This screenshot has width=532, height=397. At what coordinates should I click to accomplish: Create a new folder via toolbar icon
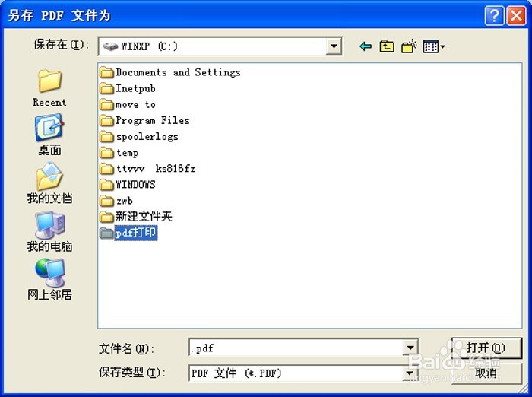click(409, 46)
